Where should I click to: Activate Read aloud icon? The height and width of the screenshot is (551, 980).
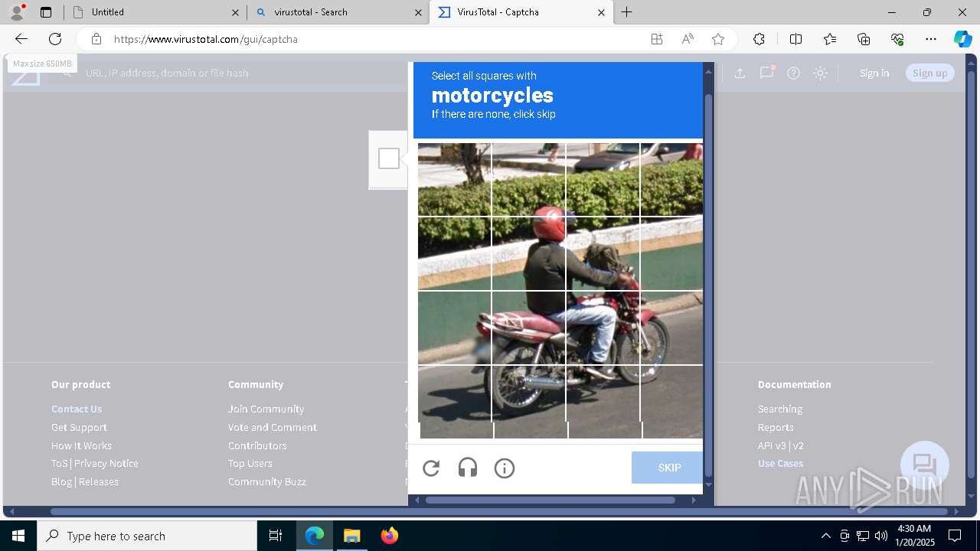688,39
